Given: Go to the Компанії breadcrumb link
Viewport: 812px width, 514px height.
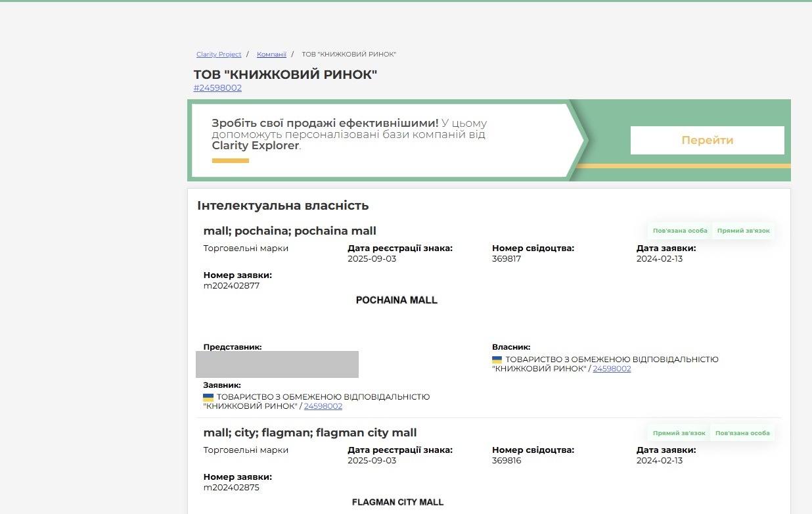Looking at the screenshot, I should coord(271,54).
